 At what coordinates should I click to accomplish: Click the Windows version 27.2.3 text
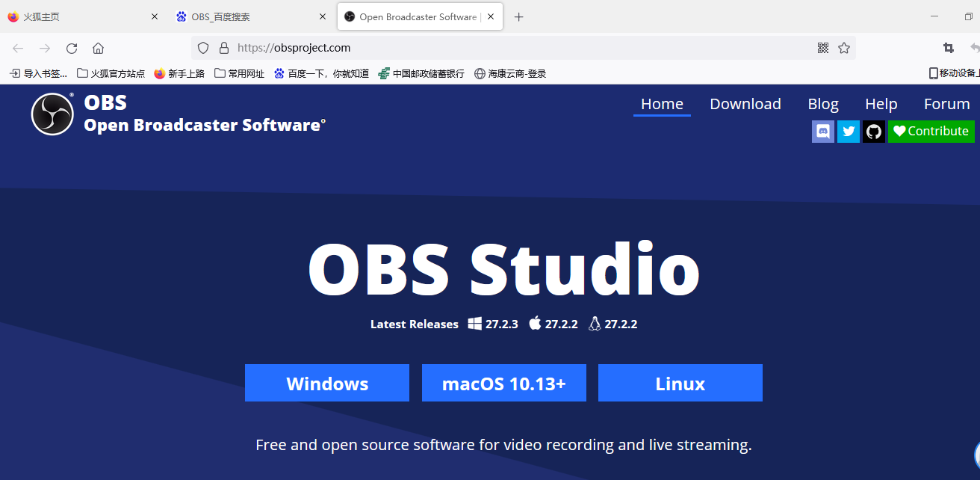pyautogui.click(x=501, y=324)
